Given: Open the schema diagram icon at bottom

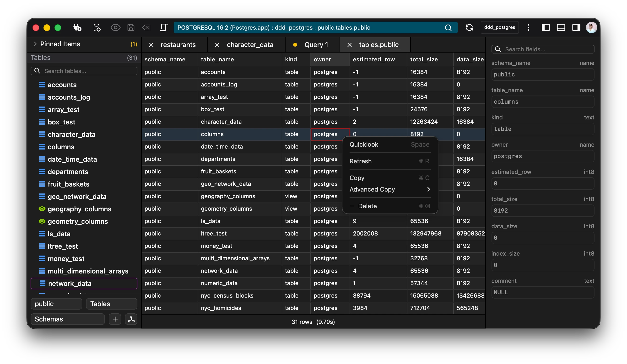Looking at the screenshot, I should [131, 319].
